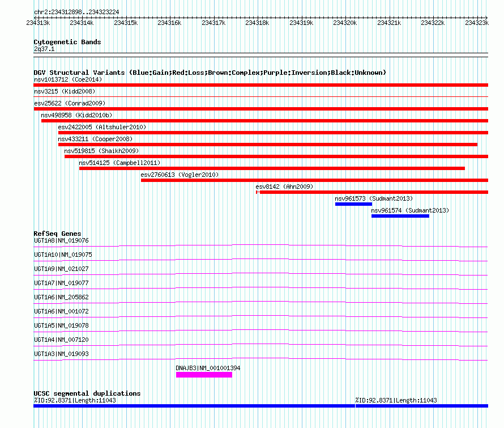The image size is (504, 428).
Task: Click the 234321k ruler tick label
Action: click(x=389, y=23)
